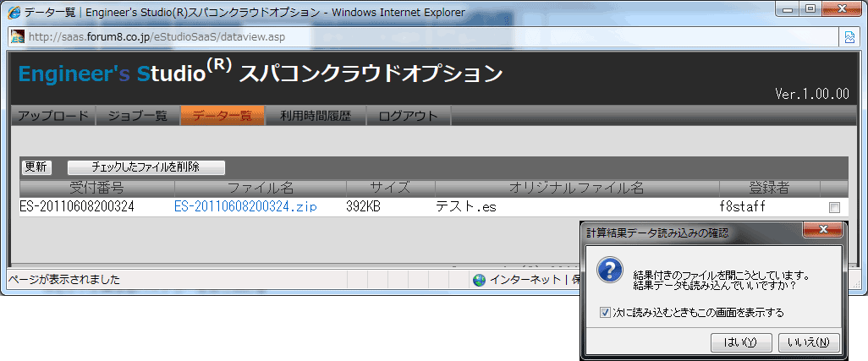Viewport: 868px width, 361px height.
Task: Click チェックしたファイルを削除 button
Action: click(146, 167)
